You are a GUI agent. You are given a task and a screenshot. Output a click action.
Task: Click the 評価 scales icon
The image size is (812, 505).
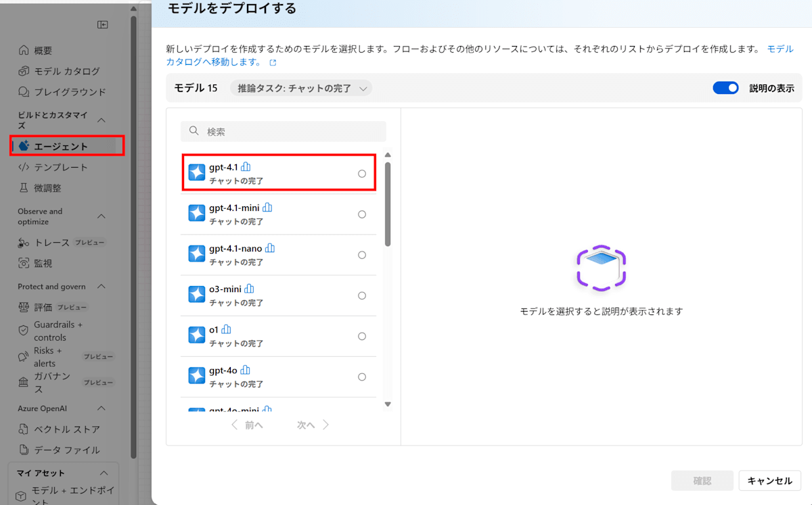coord(24,307)
